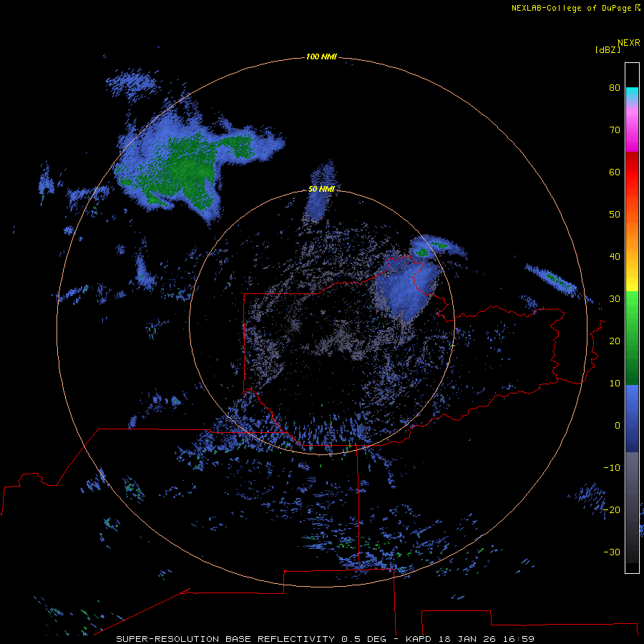
Task: Click the dBZ color scale bar
Action: (x=632, y=318)
